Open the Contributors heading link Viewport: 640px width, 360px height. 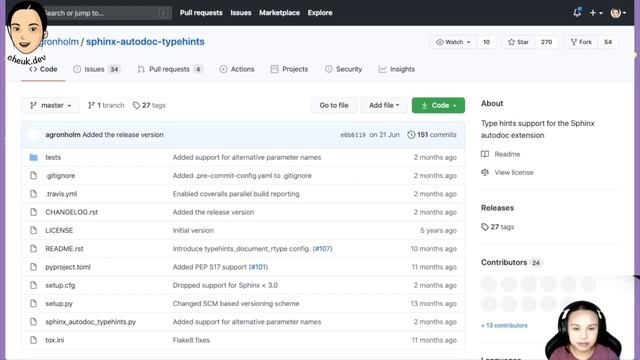click(504, 262)
